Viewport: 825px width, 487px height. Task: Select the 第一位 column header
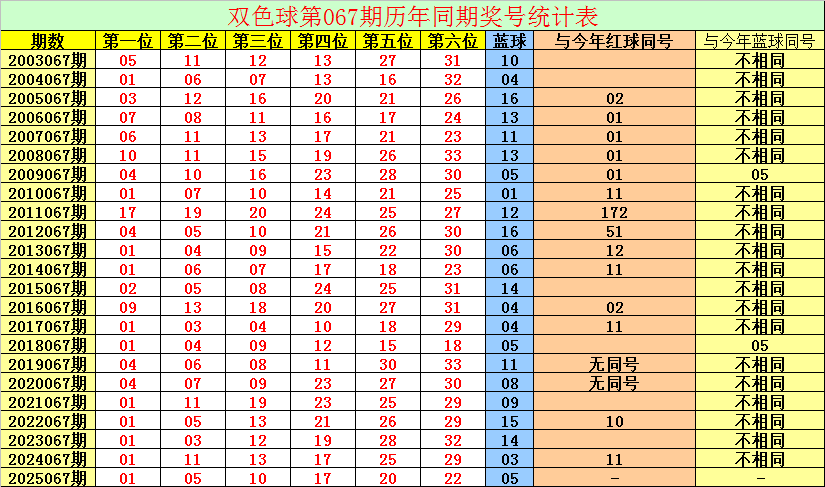click(x=127, y=41)
